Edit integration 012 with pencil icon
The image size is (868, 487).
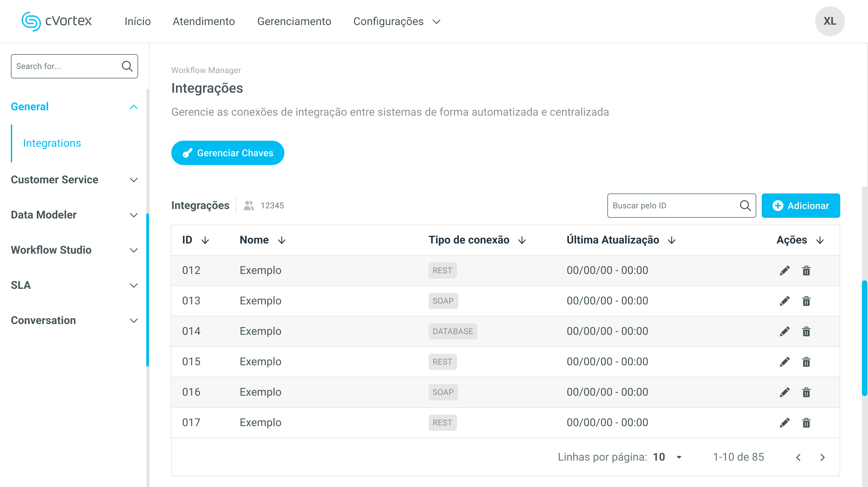click(x=784, y=271)
